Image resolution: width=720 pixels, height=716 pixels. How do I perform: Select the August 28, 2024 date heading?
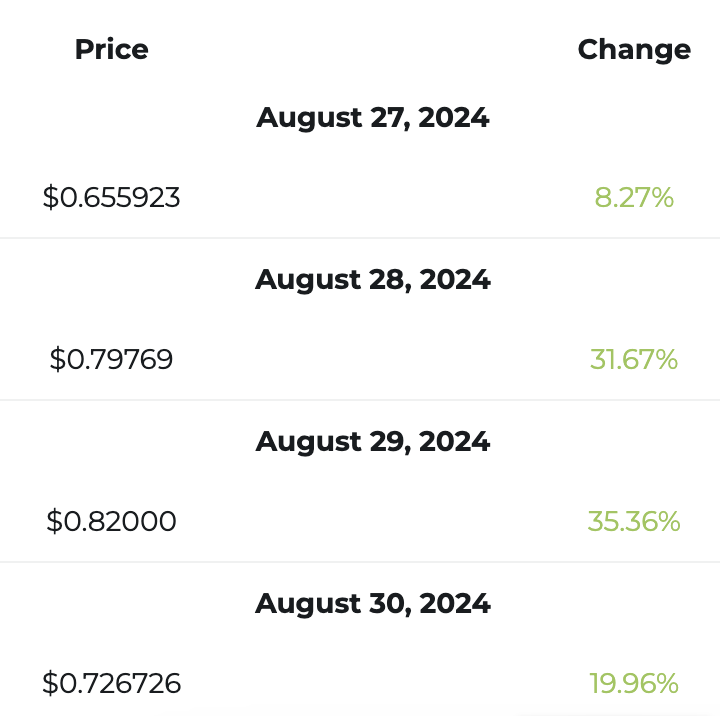pyautogui.click(x=372, y=280)
